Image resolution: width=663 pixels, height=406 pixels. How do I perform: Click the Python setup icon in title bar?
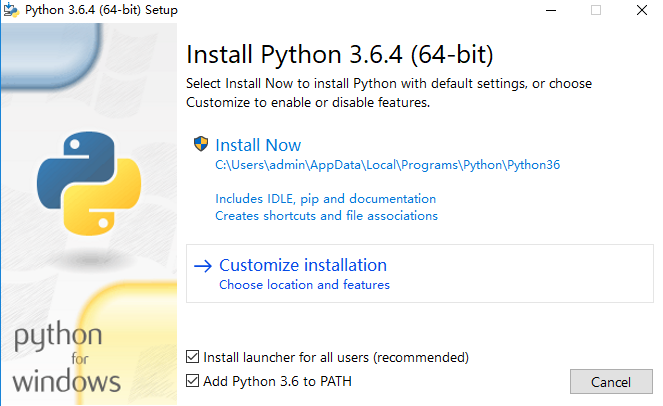point(10,10)
